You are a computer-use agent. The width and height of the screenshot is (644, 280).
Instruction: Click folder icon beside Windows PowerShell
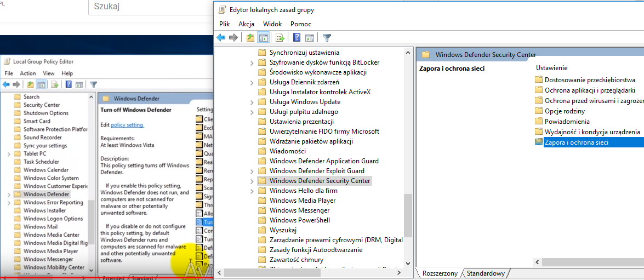[261, 220]
